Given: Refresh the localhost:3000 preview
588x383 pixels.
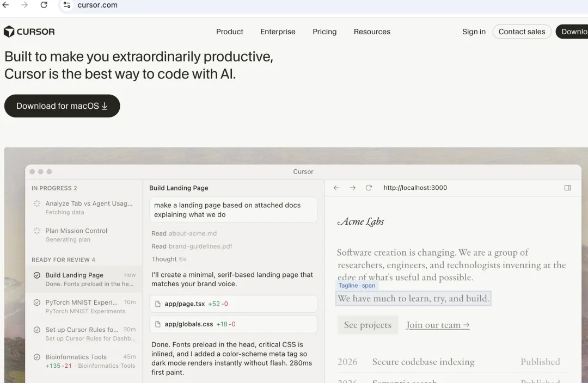Looking at the screenshot, I should pos(369,188).
